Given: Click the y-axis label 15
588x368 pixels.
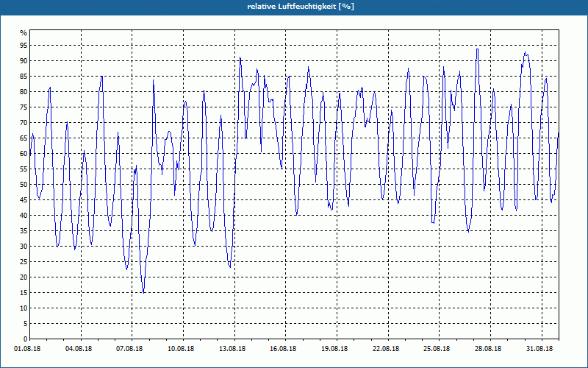Looking at the screenshot, I should (x=24, y=293).
